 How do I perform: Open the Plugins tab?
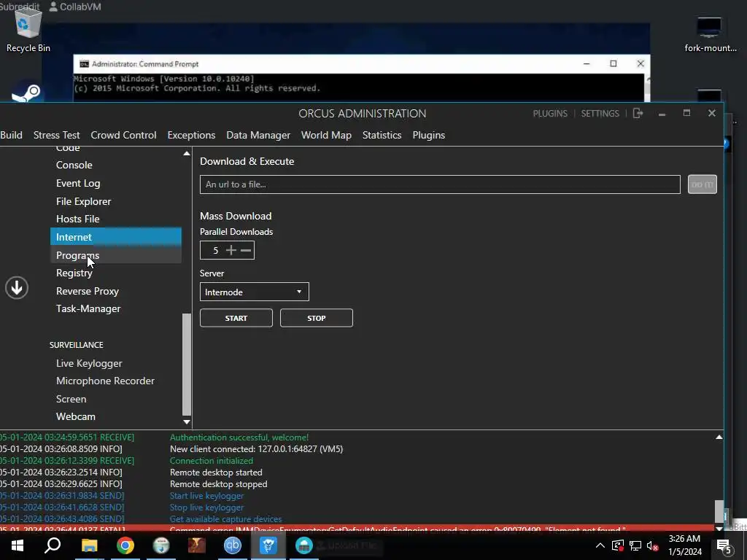429,135
